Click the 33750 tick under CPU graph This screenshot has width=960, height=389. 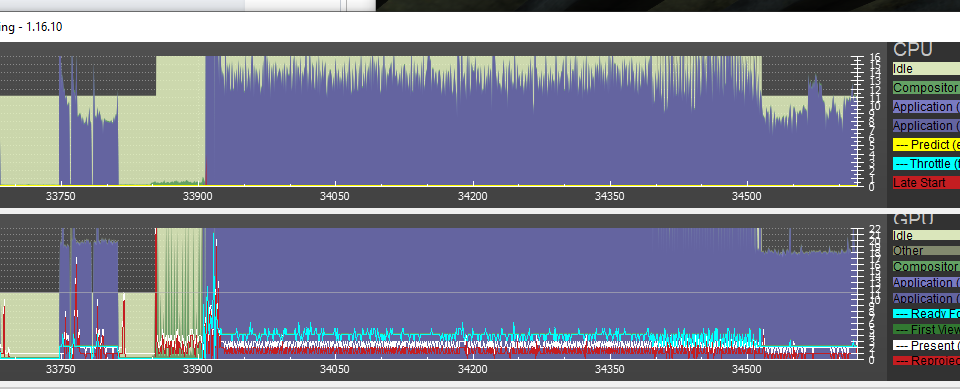(x=61, y=197)
